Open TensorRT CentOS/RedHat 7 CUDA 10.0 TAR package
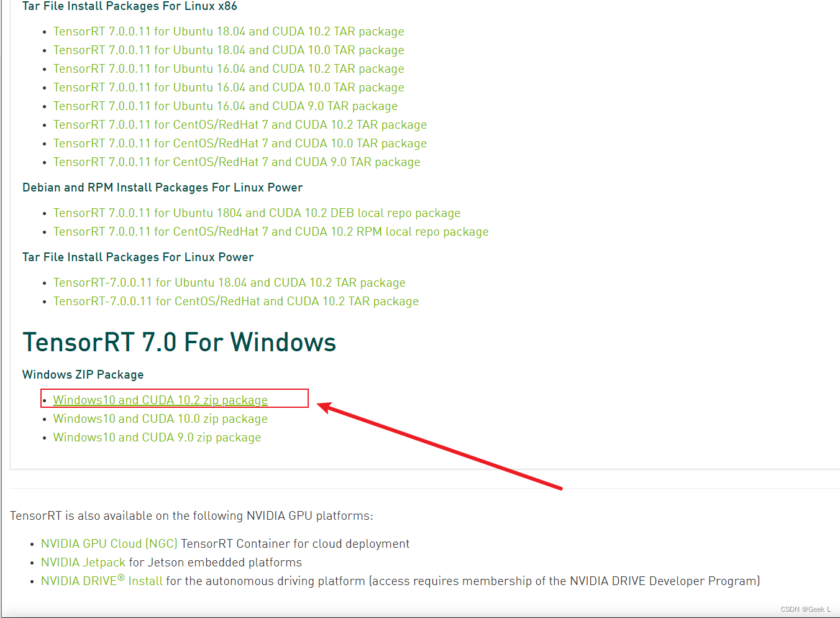Image resolution: width=840 pixels, height=618 pixels. pyautogui.click(x=240, y=144)
